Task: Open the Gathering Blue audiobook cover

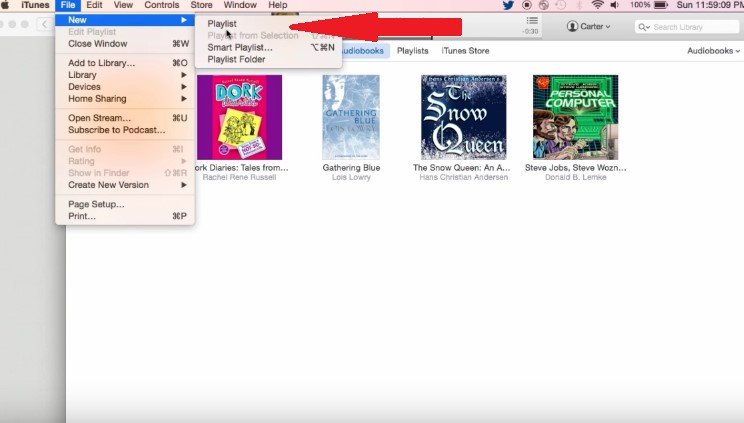Action: [351, 117]
